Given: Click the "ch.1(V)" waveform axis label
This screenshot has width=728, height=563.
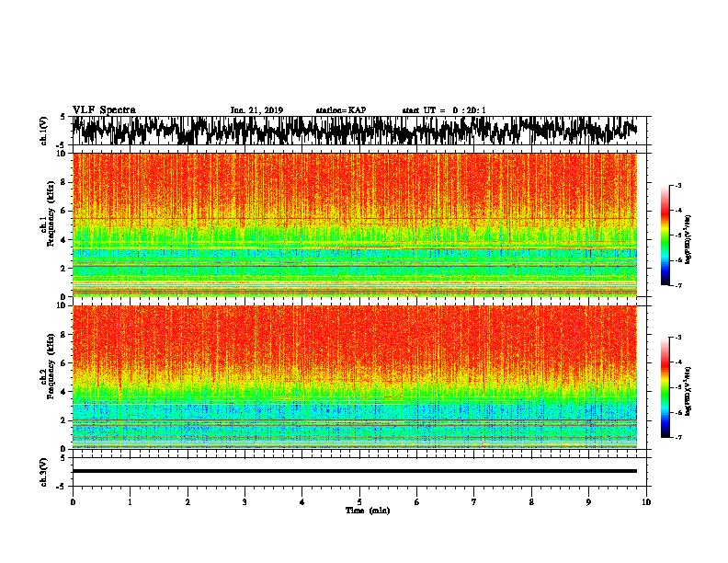Looking at the screenshot, I should 44,131.
